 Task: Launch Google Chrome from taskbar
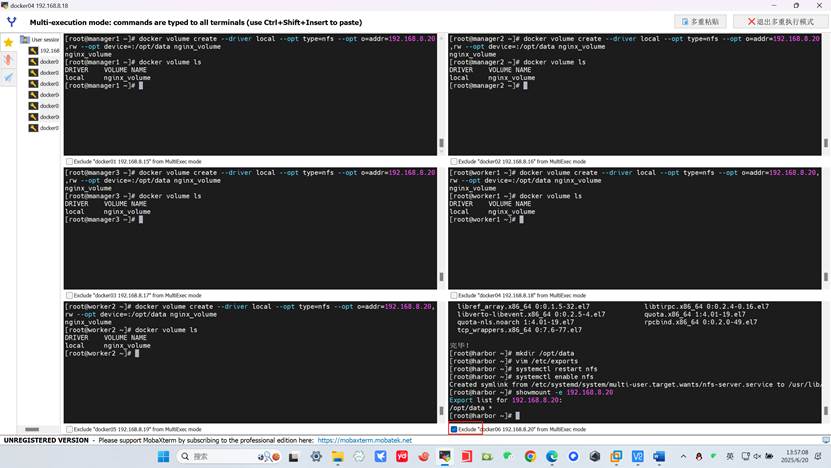click(530, 456)
